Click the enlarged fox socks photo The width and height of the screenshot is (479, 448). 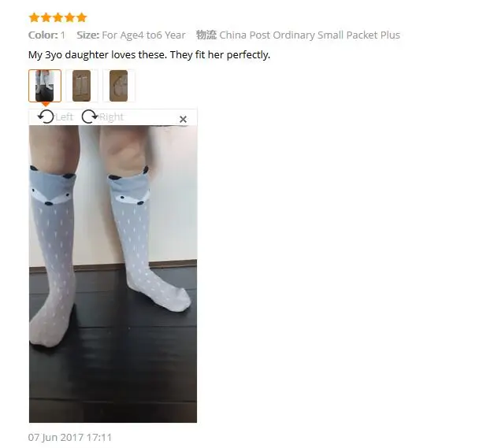click(x=113, y=274)
